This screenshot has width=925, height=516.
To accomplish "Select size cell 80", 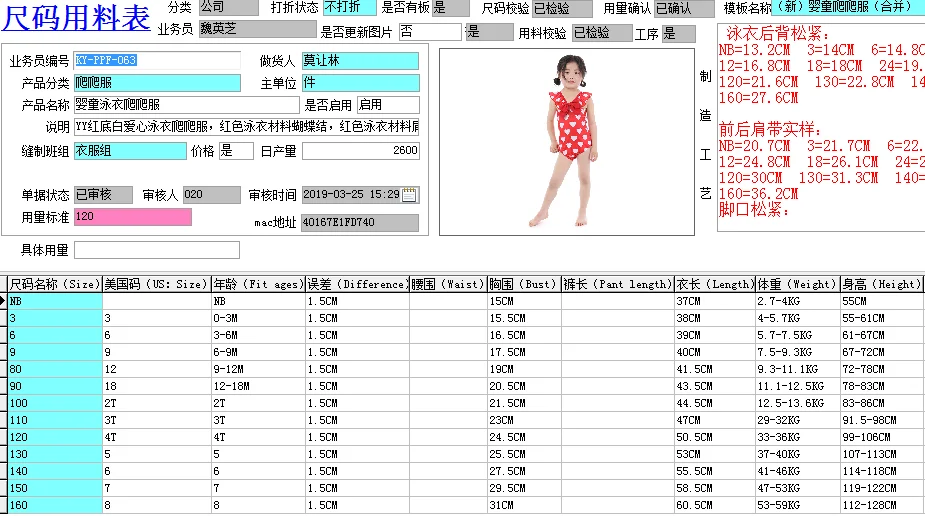I will click(55, 369).
